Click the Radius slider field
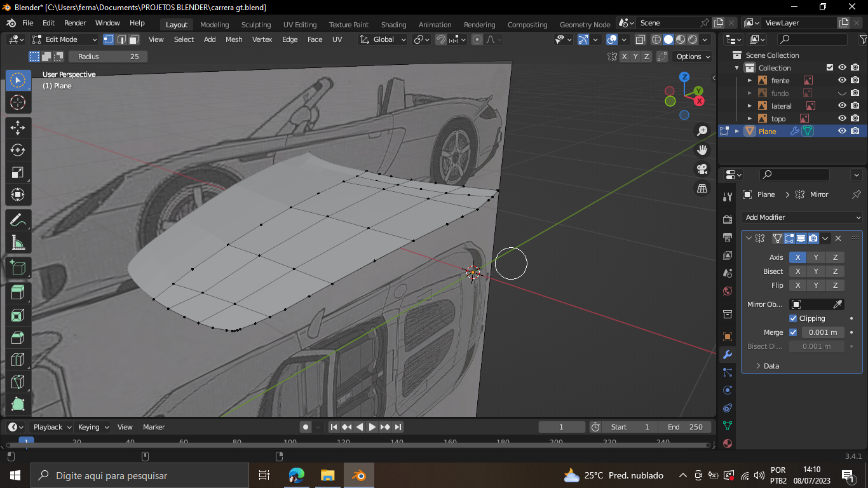Screen dimensions: 868x488 [x=108, y=57]
